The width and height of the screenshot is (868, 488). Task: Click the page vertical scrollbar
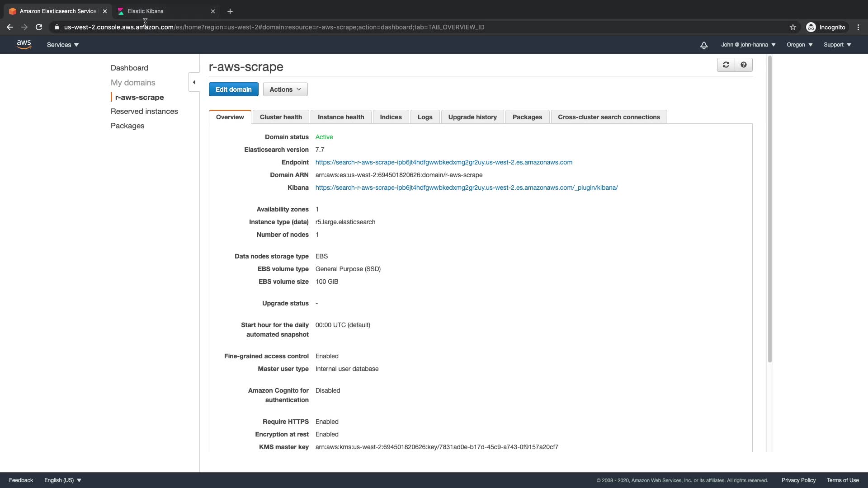[769, 208]
